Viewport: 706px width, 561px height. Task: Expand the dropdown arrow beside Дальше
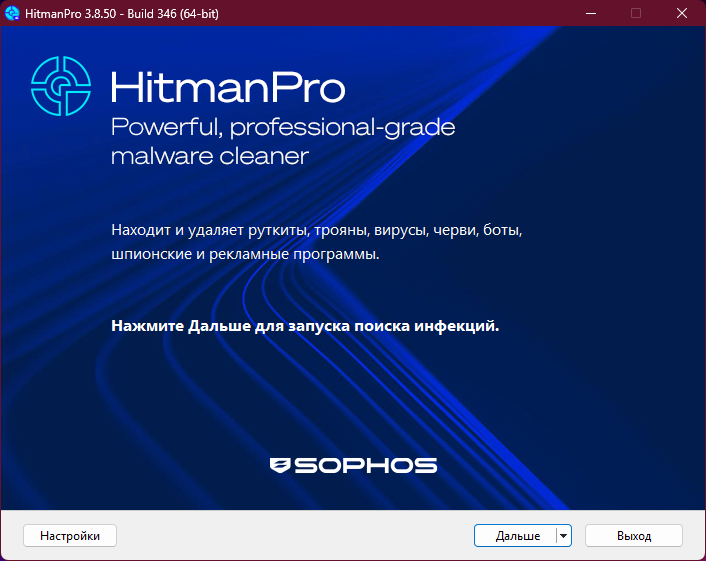point(564,535)
